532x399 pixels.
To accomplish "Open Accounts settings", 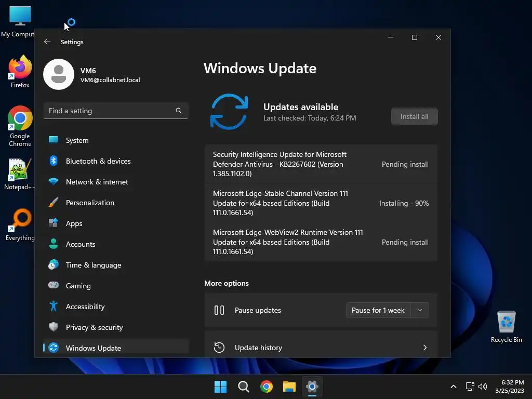I will pyautogui.click(x=116, y=244).
